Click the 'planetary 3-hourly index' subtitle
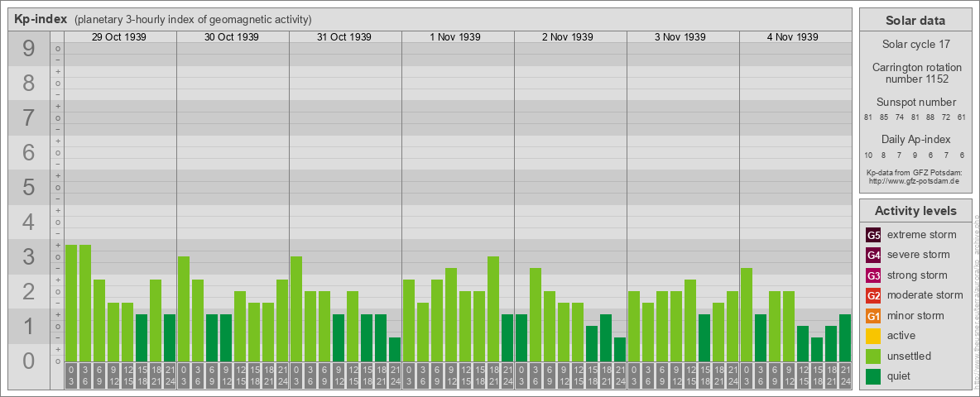This screenshot has width=980, height=397. pos(194,20)
